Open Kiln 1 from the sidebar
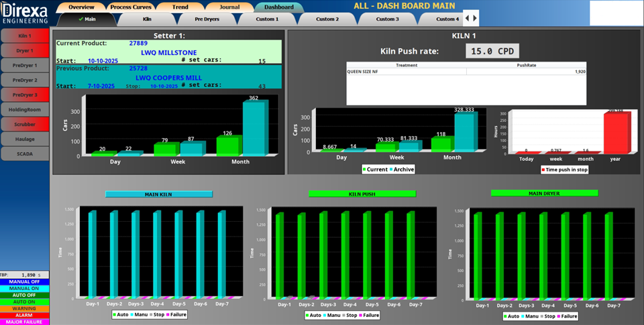This screenshot has width=644, height=325. pos(25,36)
